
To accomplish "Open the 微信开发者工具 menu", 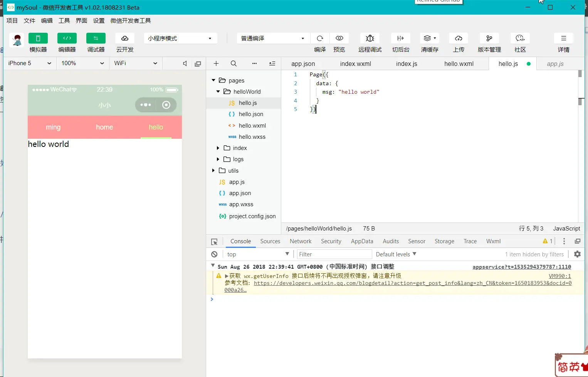I will click(x=131, y=21).
